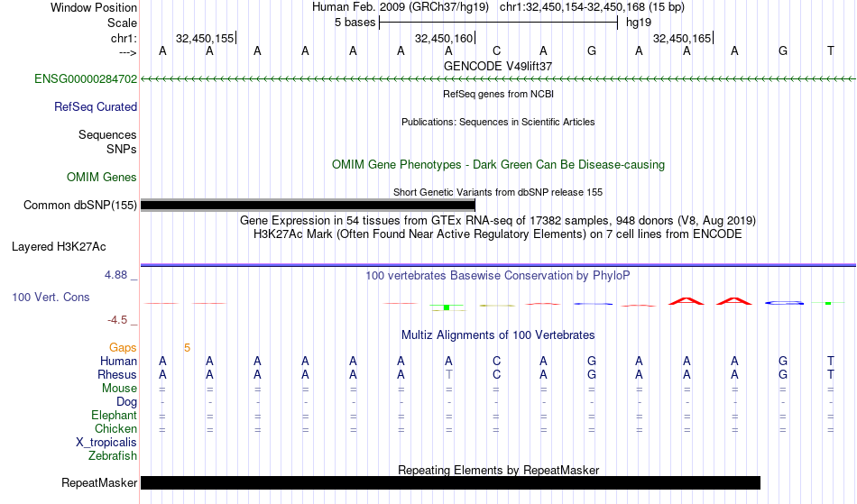
Task: Click the 'Human Feb. 2009 (GRCh37/hg19)' text
Action: [x=401, y=7]
